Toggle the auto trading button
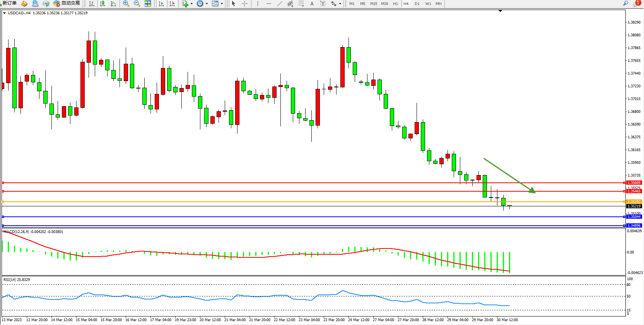The width and height of the screenshot is (644, 325). click(67, 3)
